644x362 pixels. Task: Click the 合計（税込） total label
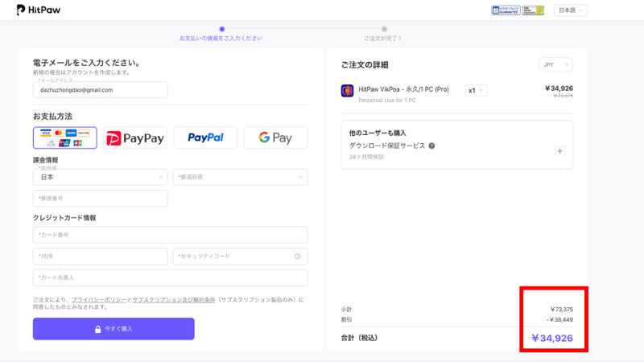point(359,338)
